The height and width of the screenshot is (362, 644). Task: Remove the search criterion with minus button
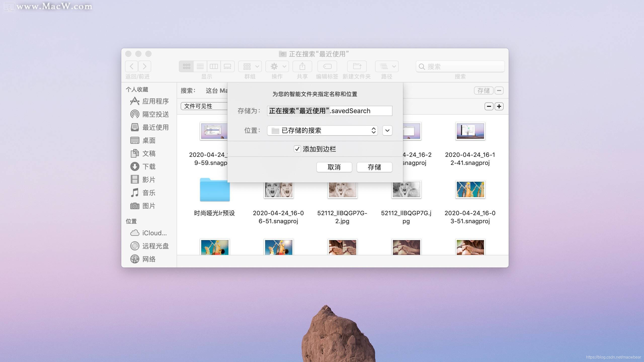point(489,106)
